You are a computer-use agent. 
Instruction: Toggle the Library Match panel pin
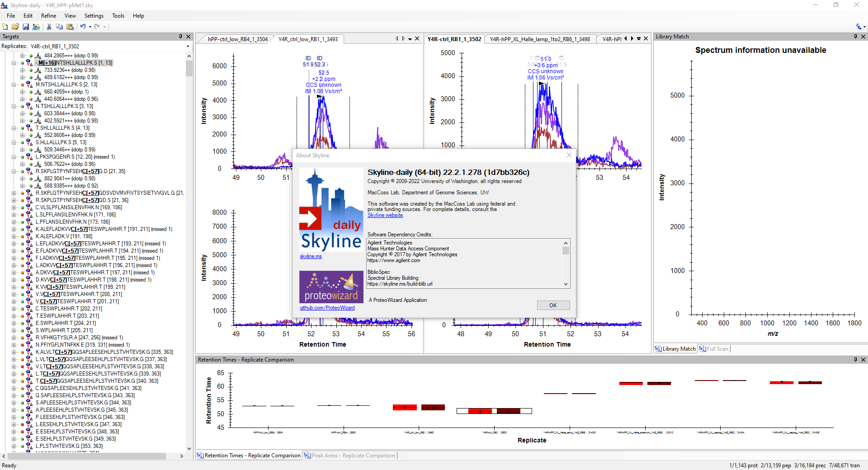click(x=855, y=37)
